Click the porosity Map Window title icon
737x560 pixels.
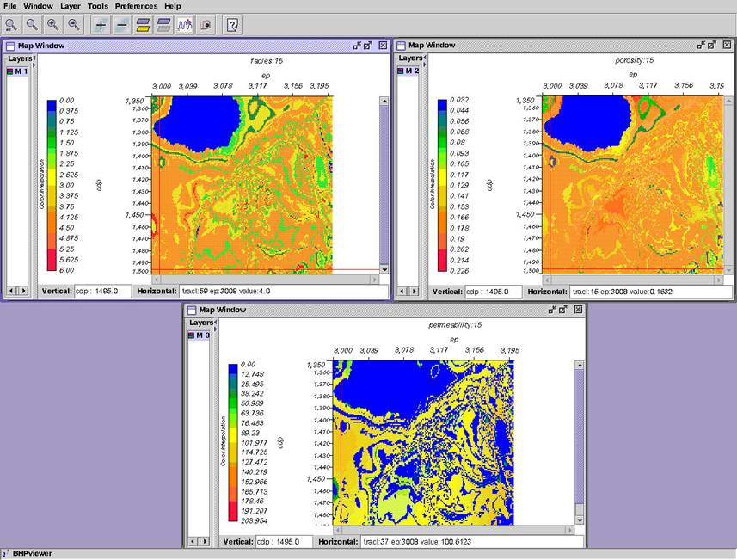pos(401,45)
